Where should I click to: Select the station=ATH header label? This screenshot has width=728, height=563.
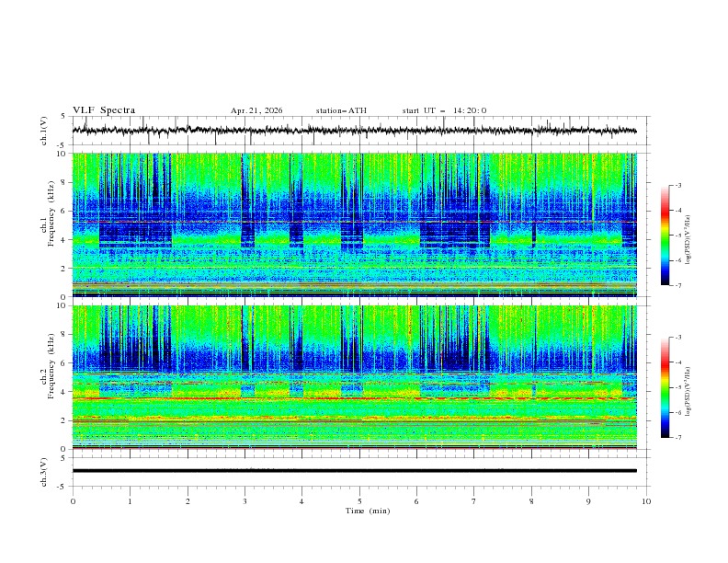[x=341, y=110]
